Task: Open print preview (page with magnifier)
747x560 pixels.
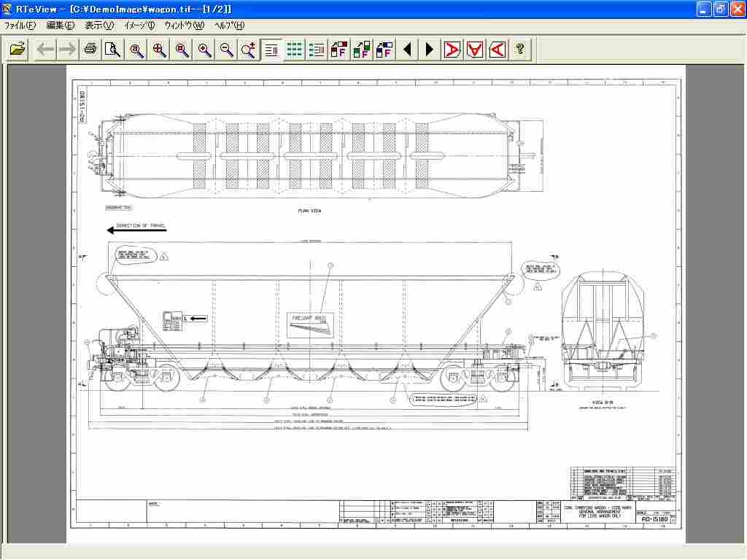Action: (113, 49)
